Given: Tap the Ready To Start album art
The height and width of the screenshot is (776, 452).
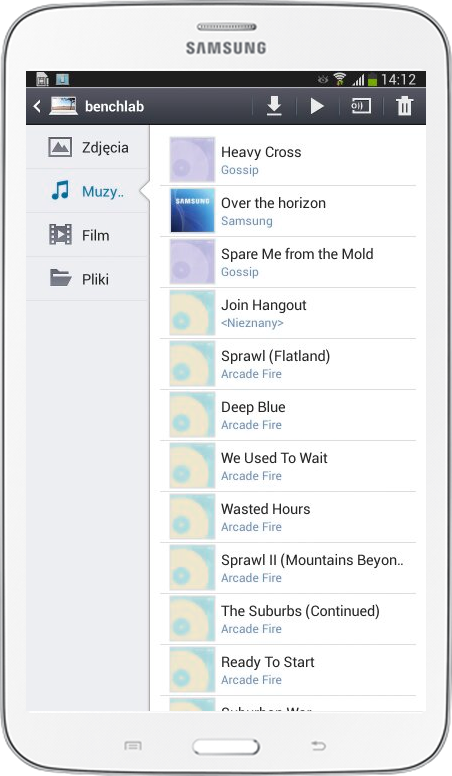Looking at the screenshot, I should (192, 670).
